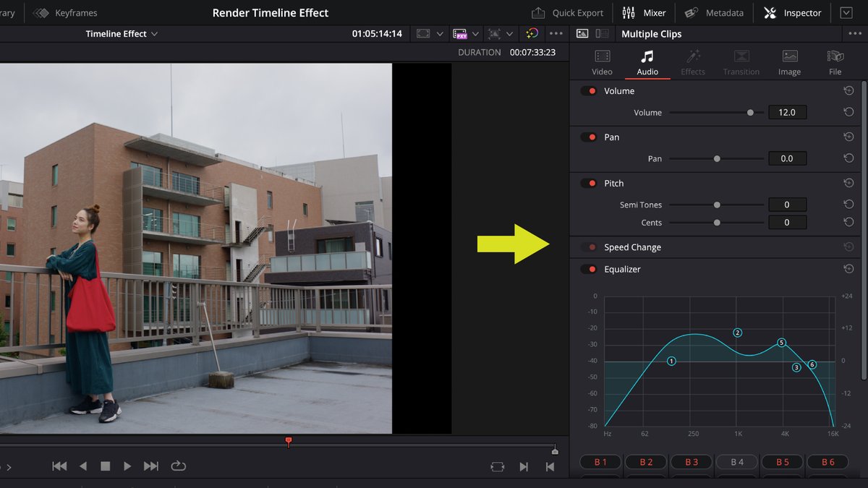
Task: Select the B 4 equalizer band button
Action: 736,461
